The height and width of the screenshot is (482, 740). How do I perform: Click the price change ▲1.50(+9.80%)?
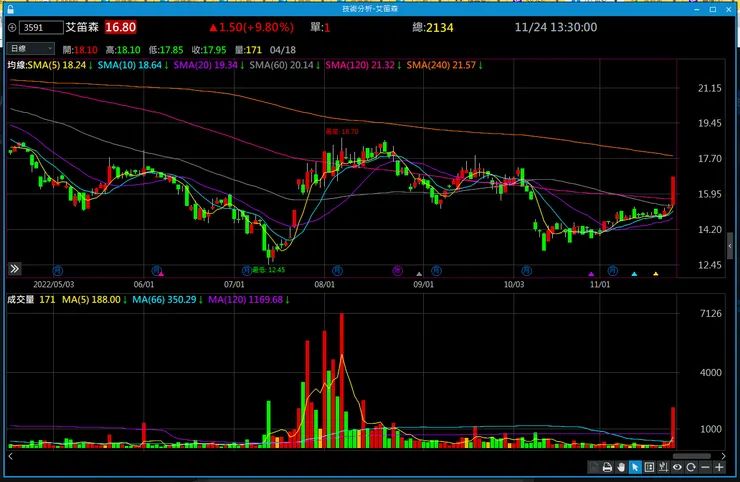pyautogui.click(x=252, y=27)
